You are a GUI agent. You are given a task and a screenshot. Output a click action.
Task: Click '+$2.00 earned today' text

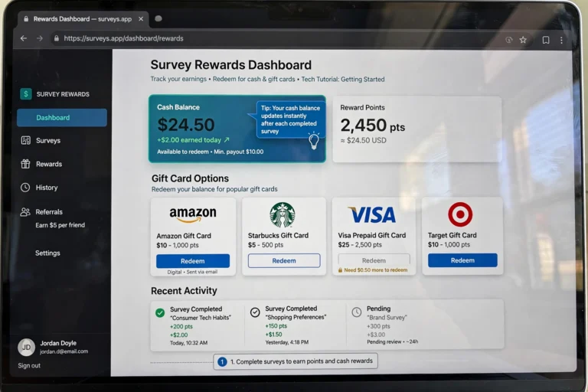pos(189,140)
